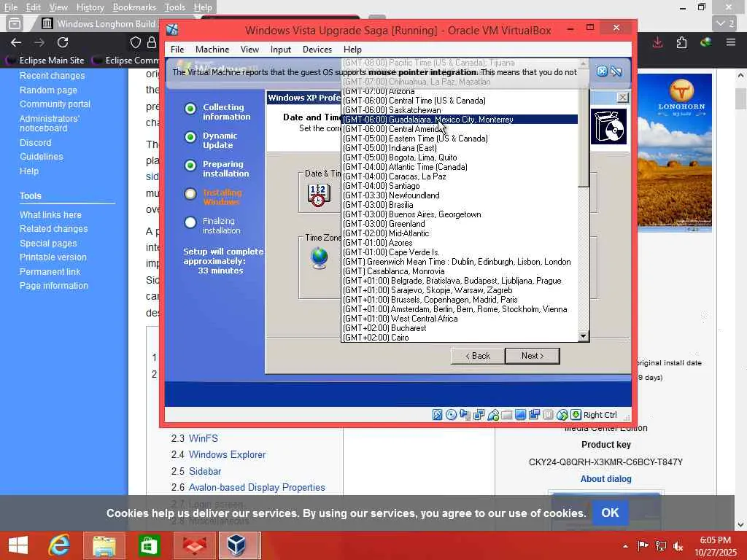Open the About dialog link
Screen dimensions: 747x560
(605, 478)
